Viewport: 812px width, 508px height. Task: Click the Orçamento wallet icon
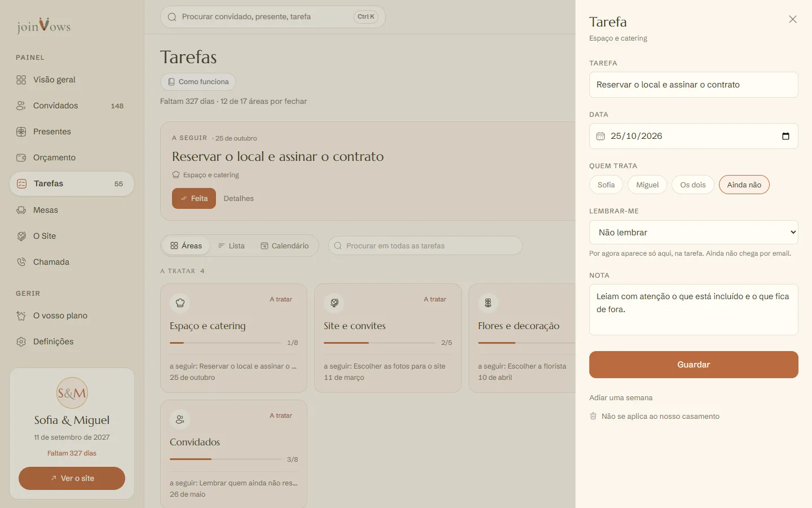[21, 157]
